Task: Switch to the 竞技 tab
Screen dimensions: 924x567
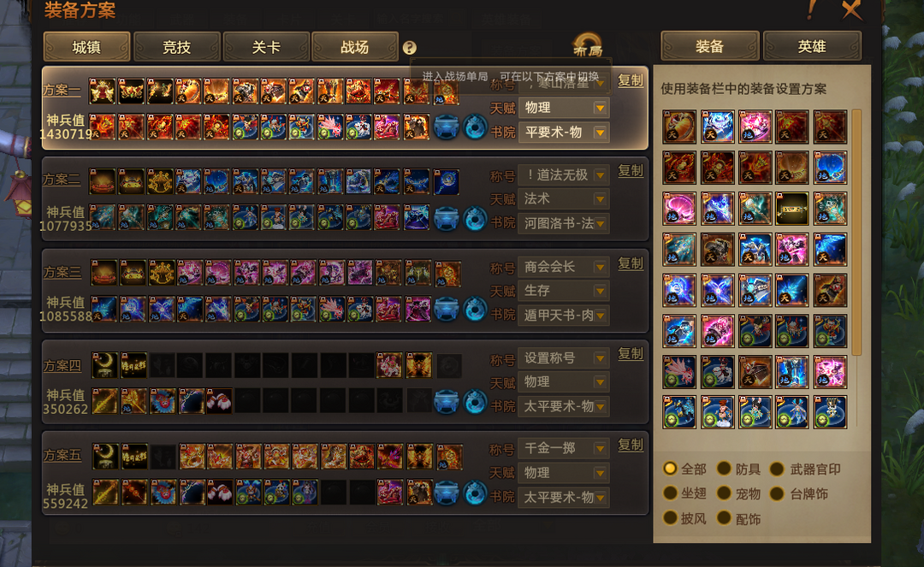Action: pos(177,47)
